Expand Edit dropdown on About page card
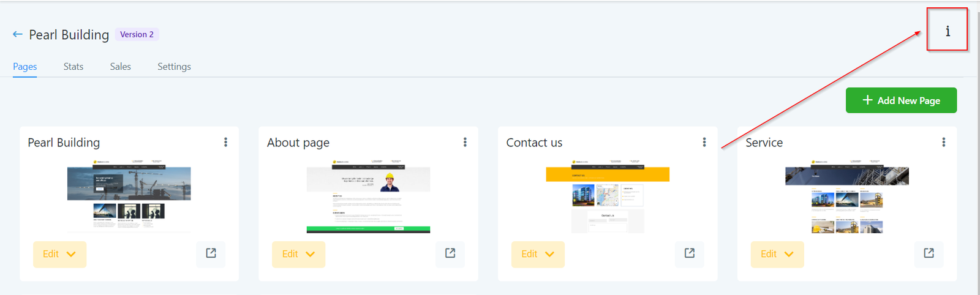This screenshot has height=295, width=980. click(x=298, y=254)
